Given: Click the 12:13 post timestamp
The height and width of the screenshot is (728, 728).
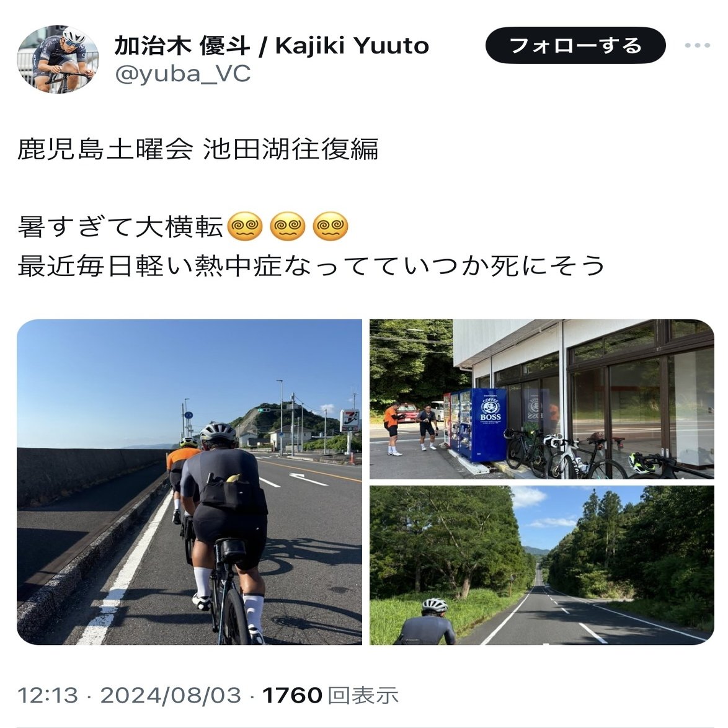Looking at the screenshot, I should click(x=48, y=696).
